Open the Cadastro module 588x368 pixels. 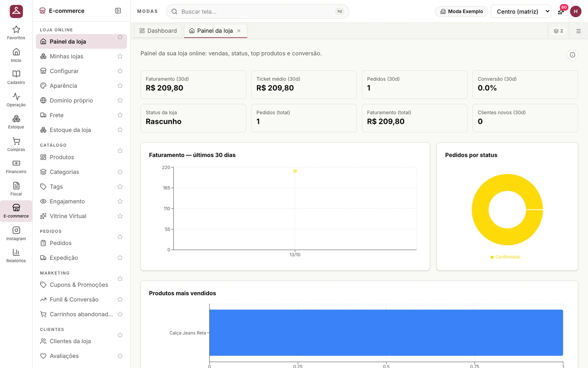point(16,78)
